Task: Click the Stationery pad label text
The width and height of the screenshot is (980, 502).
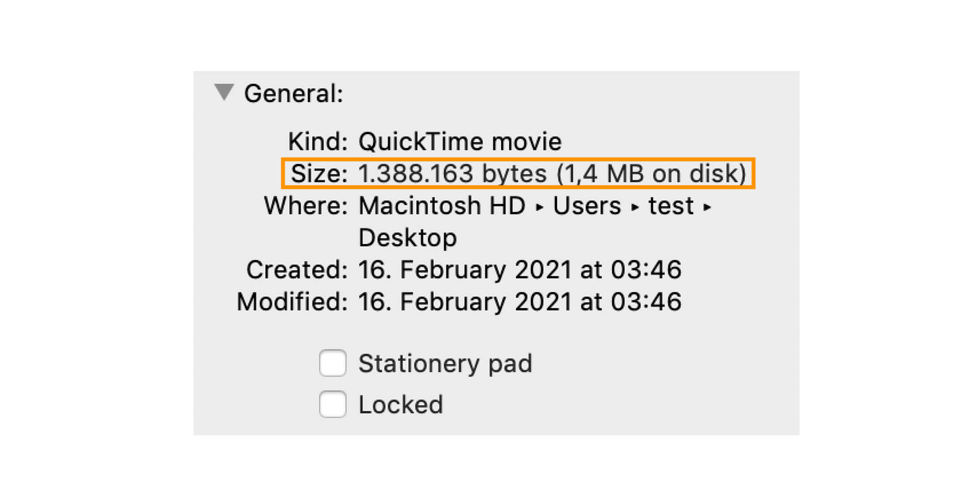Action: tap(445, 364)
